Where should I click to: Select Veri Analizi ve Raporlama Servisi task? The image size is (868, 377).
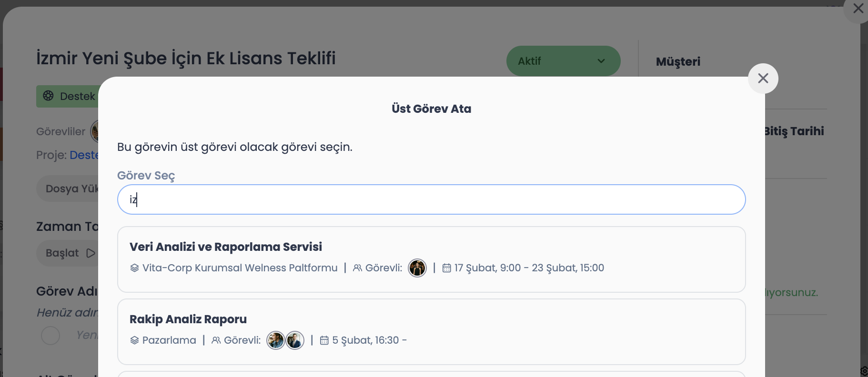pos(226,247)
